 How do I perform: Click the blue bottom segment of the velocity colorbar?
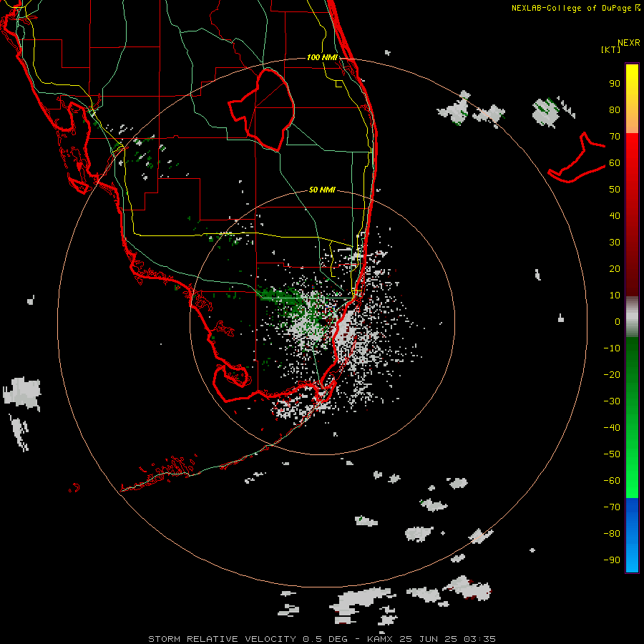tap(632, 535)
